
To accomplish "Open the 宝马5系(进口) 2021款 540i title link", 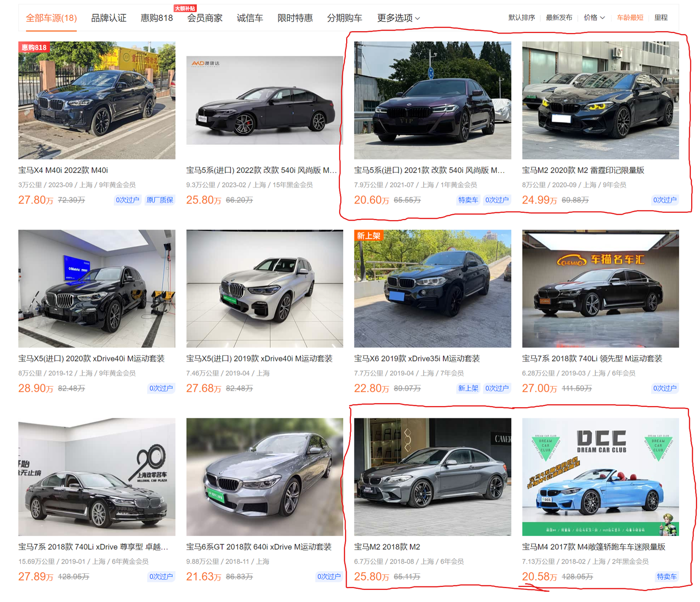I will pos(430,170).
